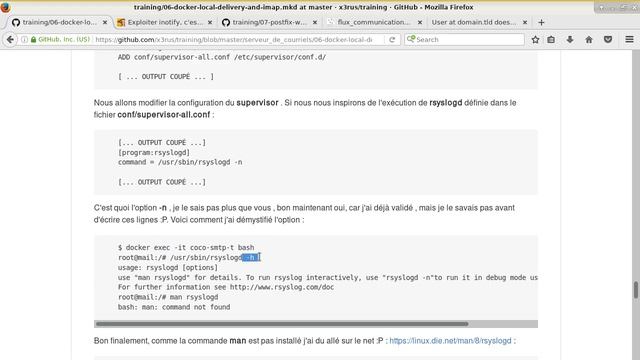The image size is (640, 360).
Task: Close the flux_communication tab
Action: pos(420,22)
